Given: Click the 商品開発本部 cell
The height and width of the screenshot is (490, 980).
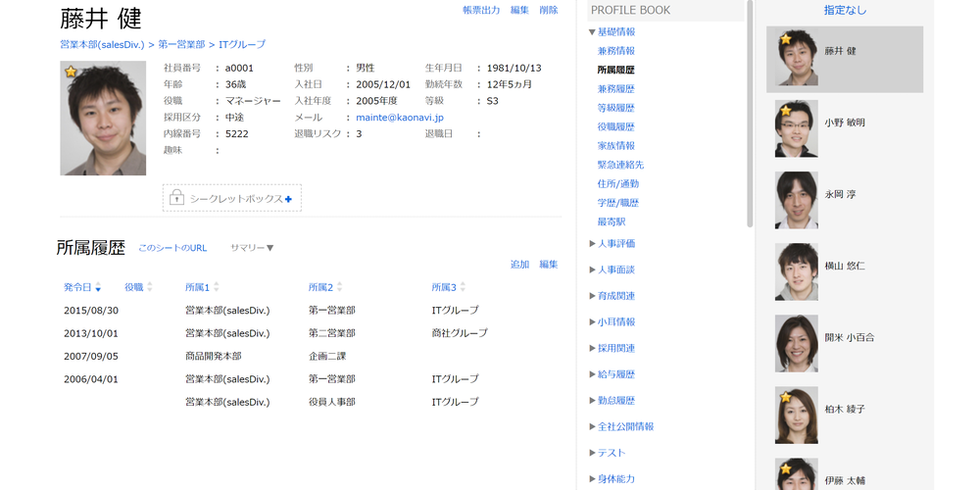Looking at the screenshot, I should click(213, 357).
